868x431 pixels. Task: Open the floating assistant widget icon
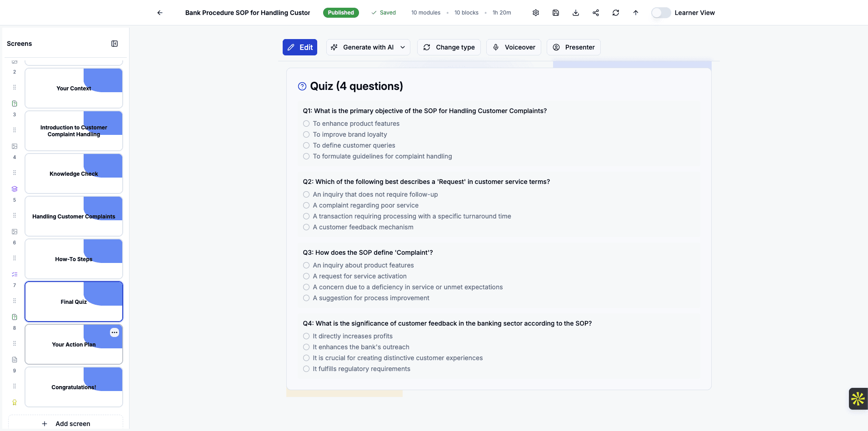pyautogui.click(x=858, y=399)
